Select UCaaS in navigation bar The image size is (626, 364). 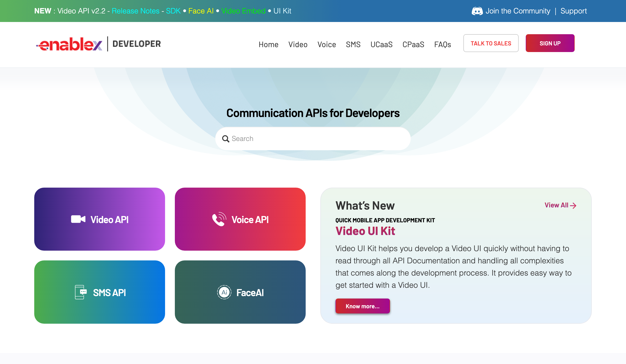(x=381, y=44)
